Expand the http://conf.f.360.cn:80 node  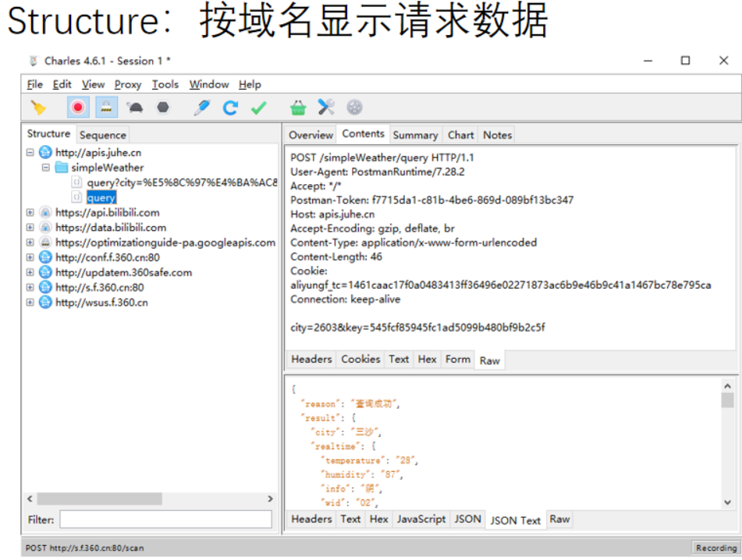pos(30,257)
